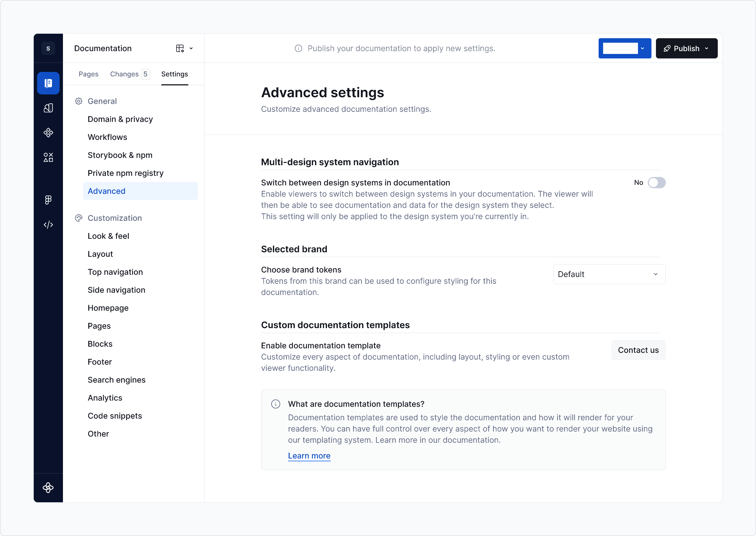
Task: Open the Choose brand tokens dropdown
Action: coord(609,274)
